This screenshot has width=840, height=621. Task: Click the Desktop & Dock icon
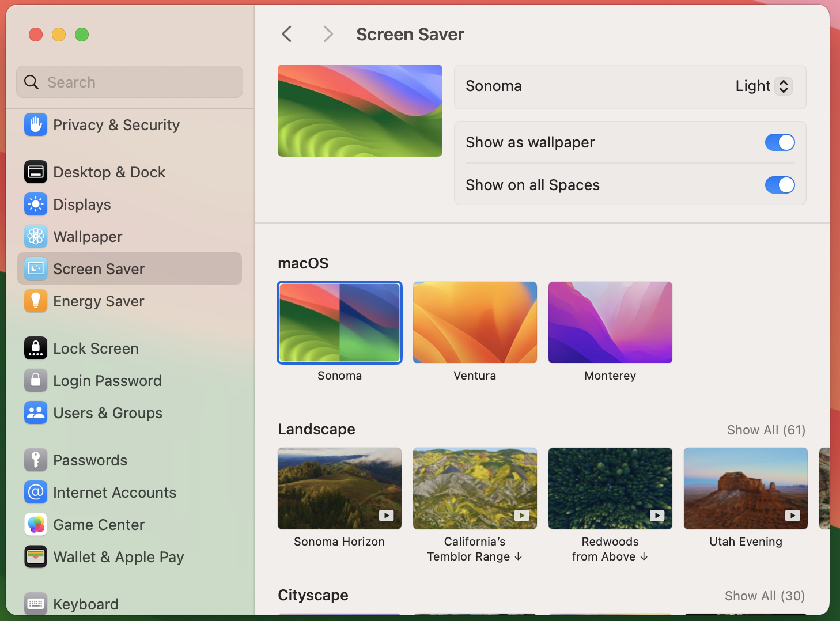(36, 172)
